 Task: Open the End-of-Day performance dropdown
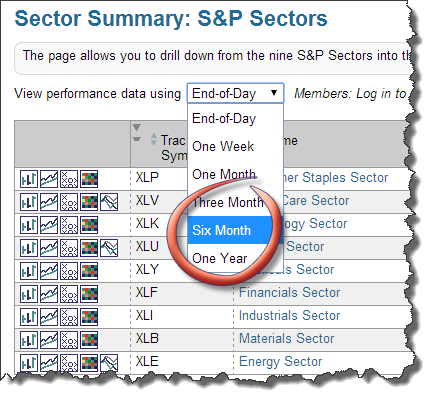click(x=235, y=93)
